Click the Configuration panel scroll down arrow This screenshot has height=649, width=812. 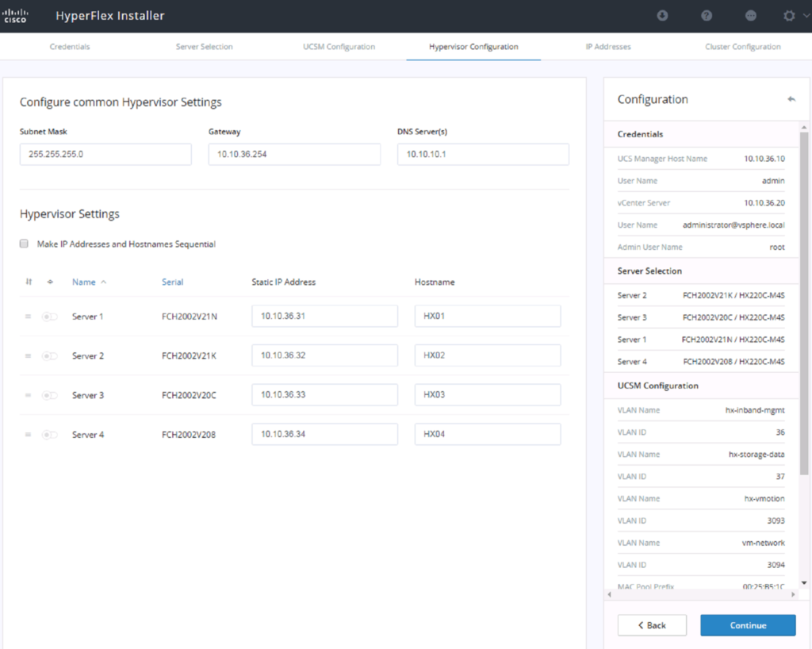[804, 583]
